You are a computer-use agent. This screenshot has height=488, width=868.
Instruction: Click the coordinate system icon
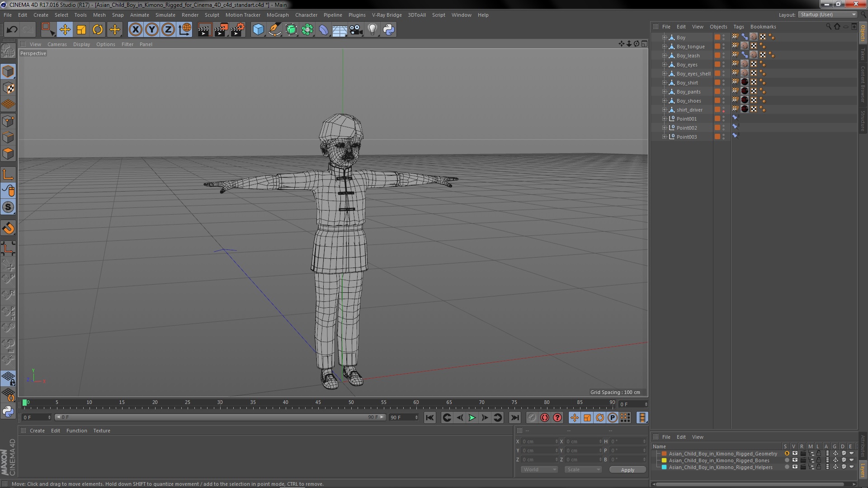185,30
